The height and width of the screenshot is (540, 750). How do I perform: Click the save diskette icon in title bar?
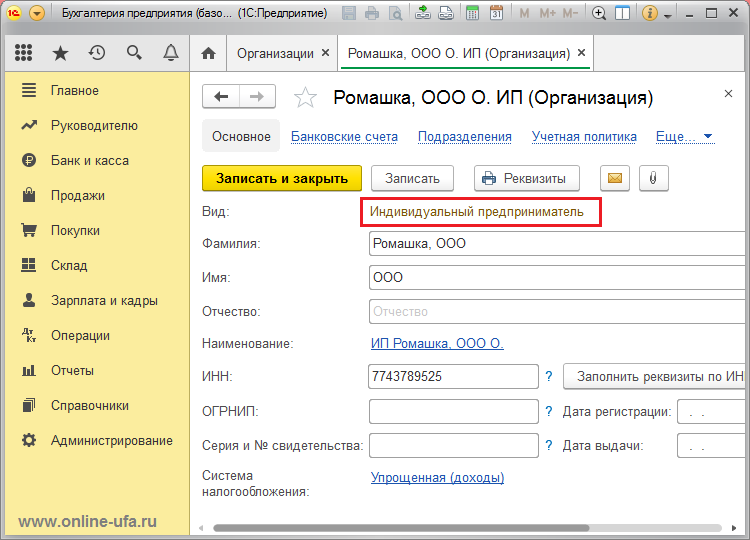coord(349,13)
